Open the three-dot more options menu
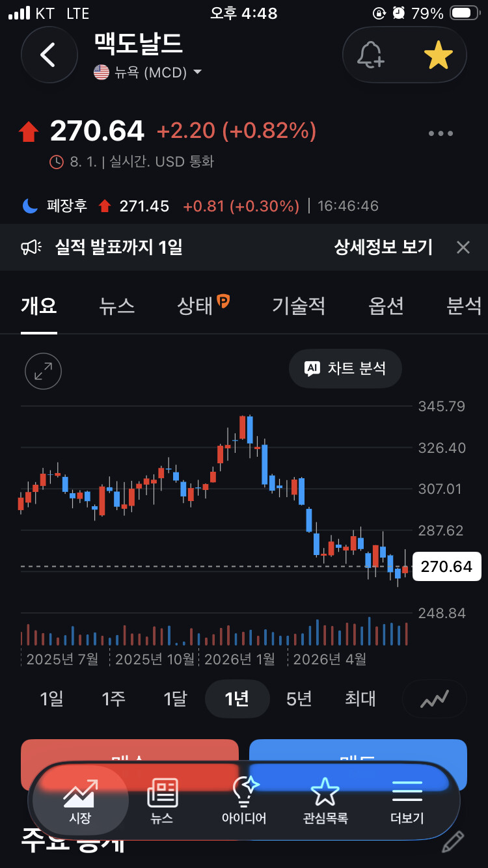 click(x=441, y=133)
